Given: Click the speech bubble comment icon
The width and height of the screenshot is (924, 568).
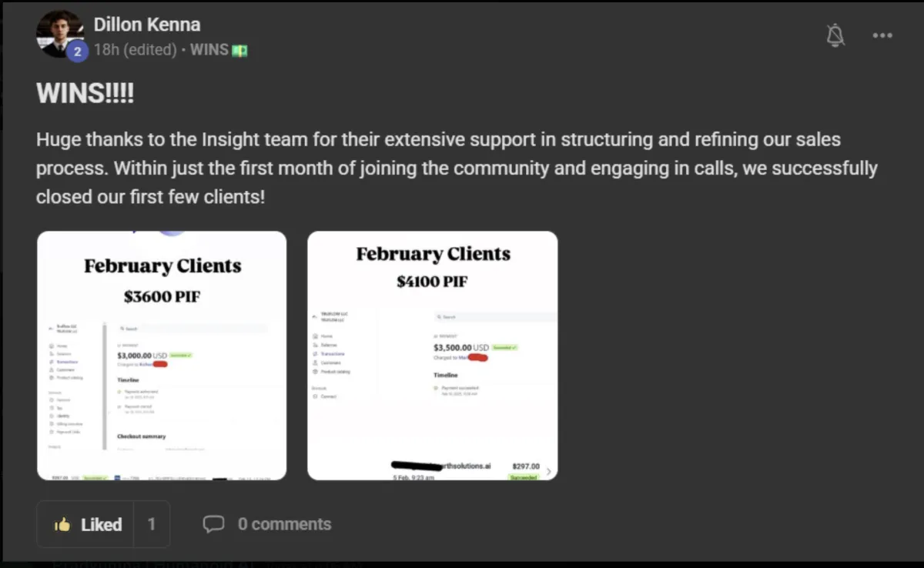Looking at the screenshot, I should (213, 524).
